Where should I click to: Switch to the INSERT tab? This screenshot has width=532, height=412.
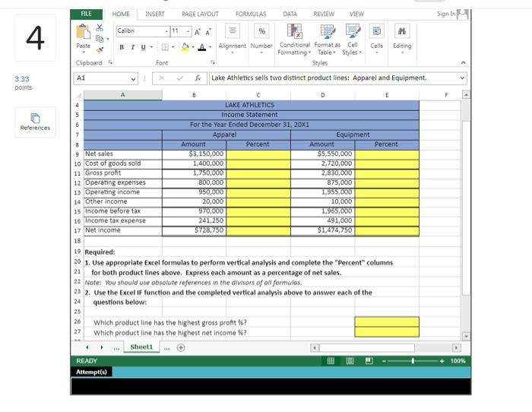click(x=155, y=14)
